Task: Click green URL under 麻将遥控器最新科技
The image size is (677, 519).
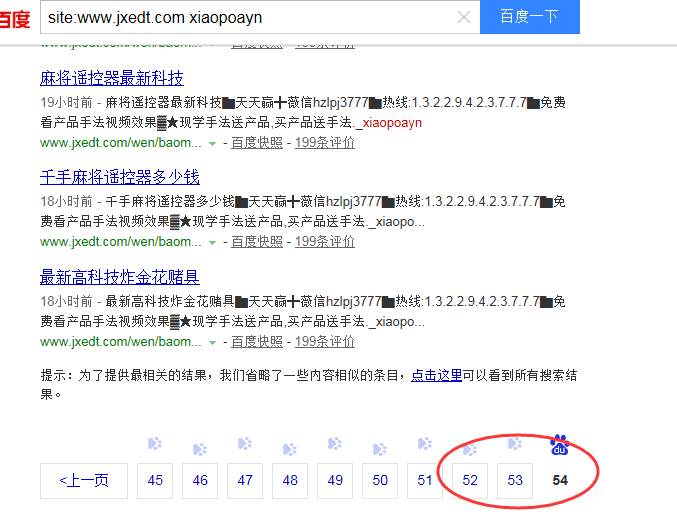Action: (121, 142)
